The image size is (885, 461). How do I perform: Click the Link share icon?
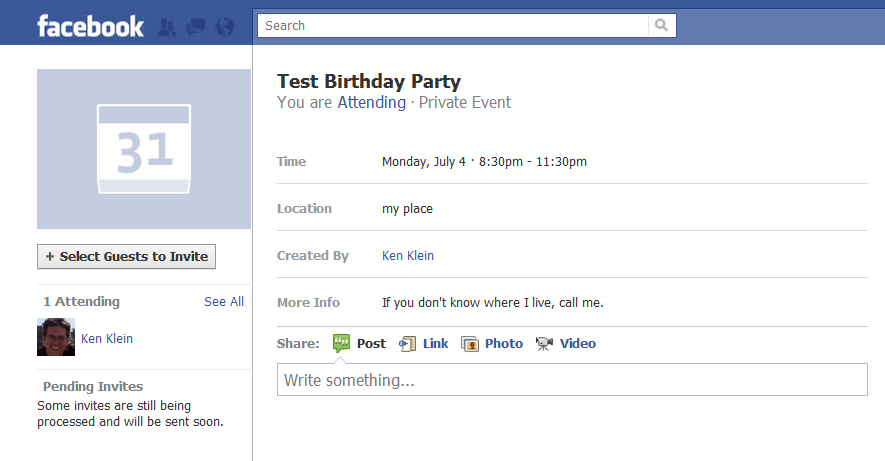coord(407,343)
